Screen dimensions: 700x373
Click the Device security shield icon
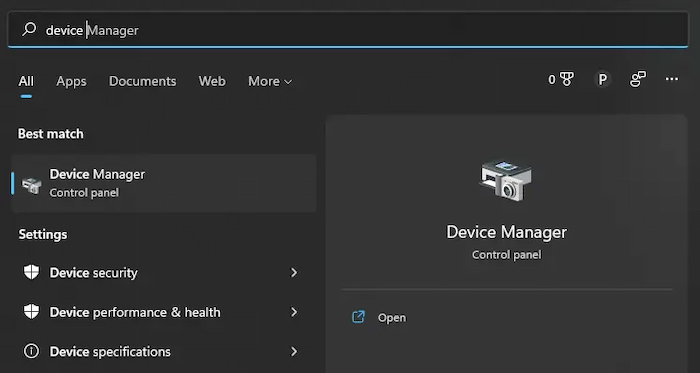tap(31, 272)
